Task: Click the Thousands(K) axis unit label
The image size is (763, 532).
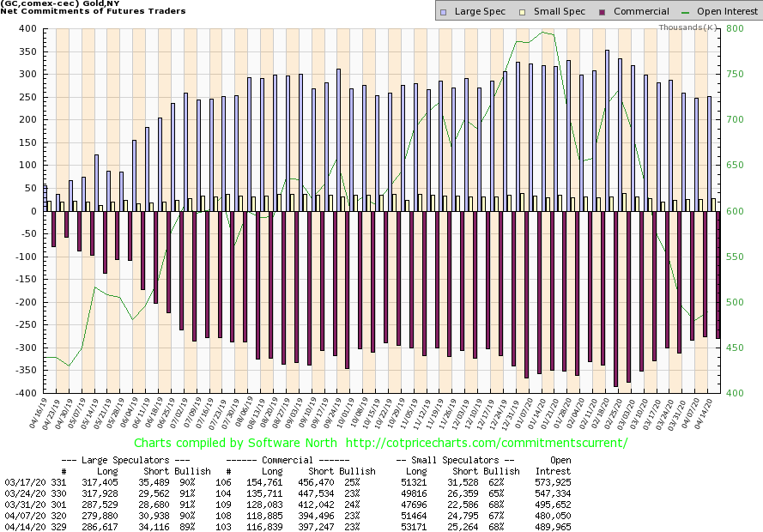Action: tap(688, 28)
